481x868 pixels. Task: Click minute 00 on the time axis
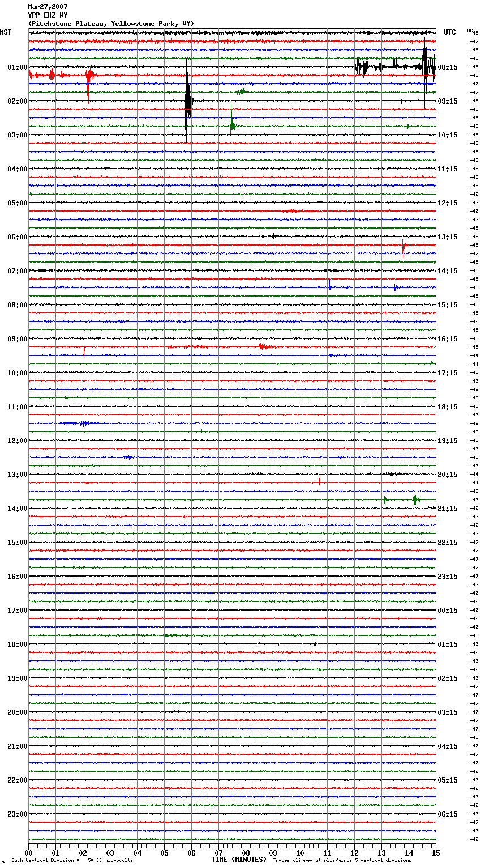coord(28,853)
